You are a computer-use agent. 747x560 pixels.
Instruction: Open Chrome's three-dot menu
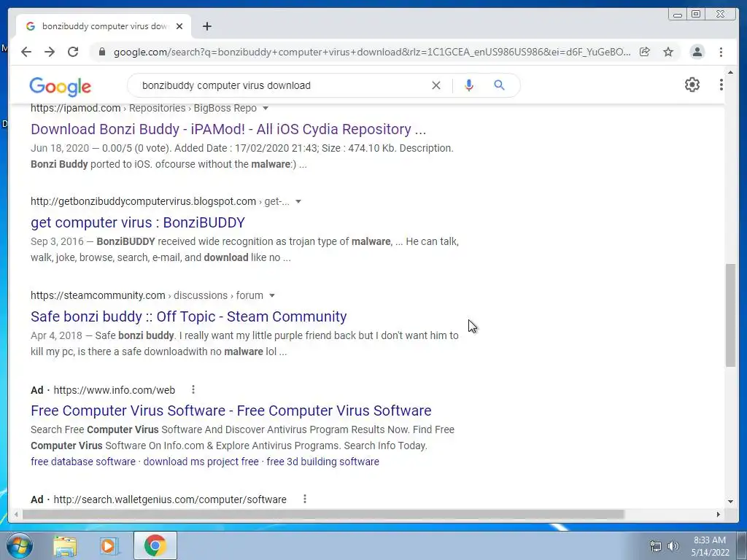tap(721, 52)
